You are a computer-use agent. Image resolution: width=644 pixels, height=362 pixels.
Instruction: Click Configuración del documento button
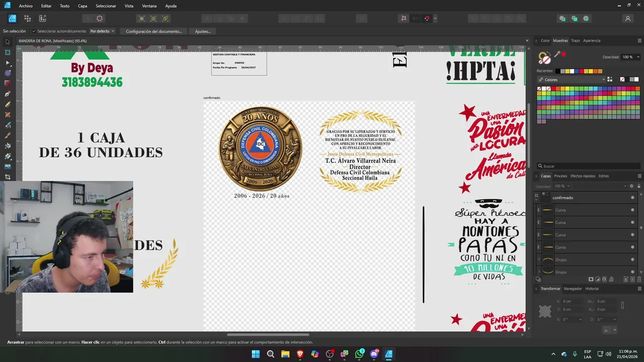click(154, 31)
